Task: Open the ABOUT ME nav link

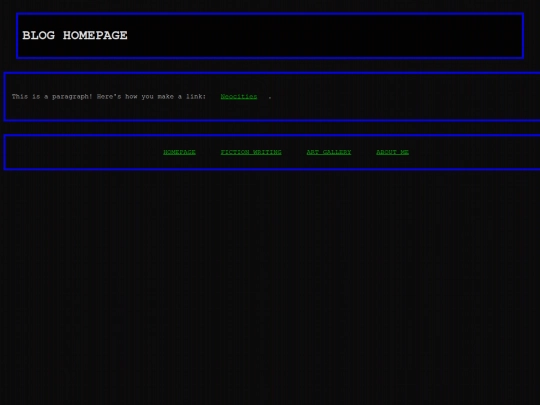Action: point(393,152)
